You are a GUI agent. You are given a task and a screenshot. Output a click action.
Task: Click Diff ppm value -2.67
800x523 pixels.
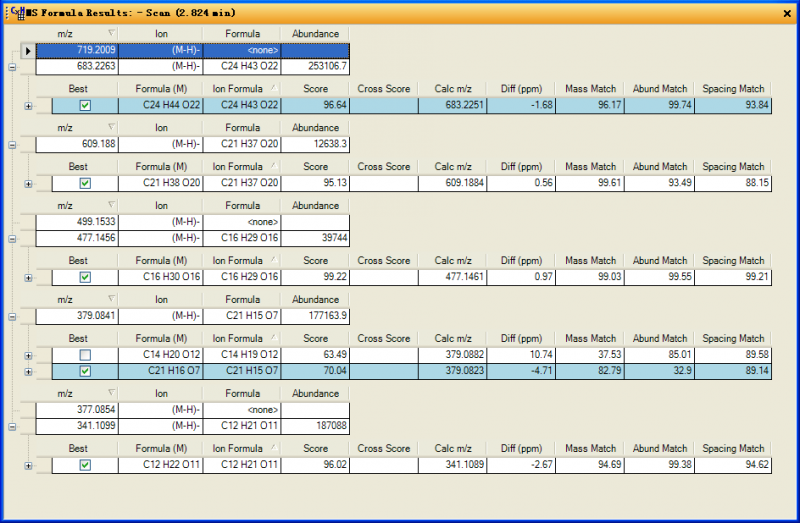pos(521,465)
